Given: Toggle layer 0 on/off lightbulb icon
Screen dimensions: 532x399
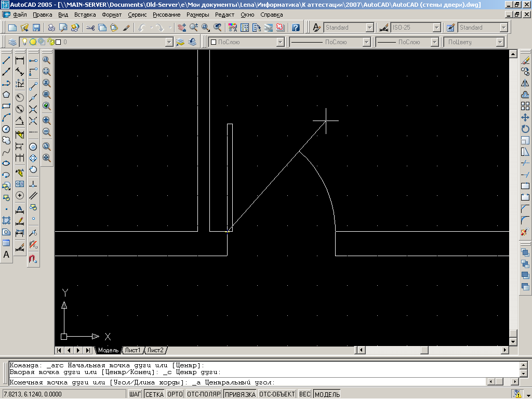Looking at the screenshot, I should [24, 42].
